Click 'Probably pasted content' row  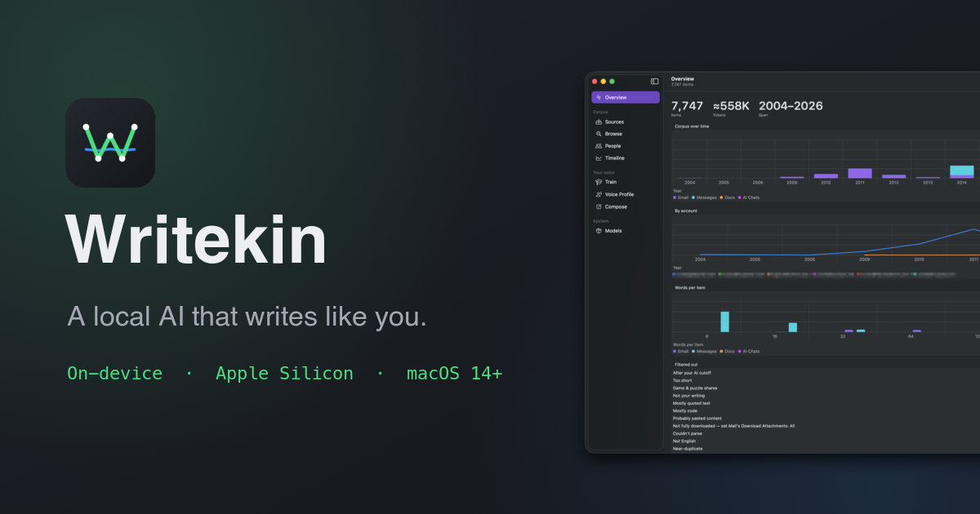tap(697, 419)
